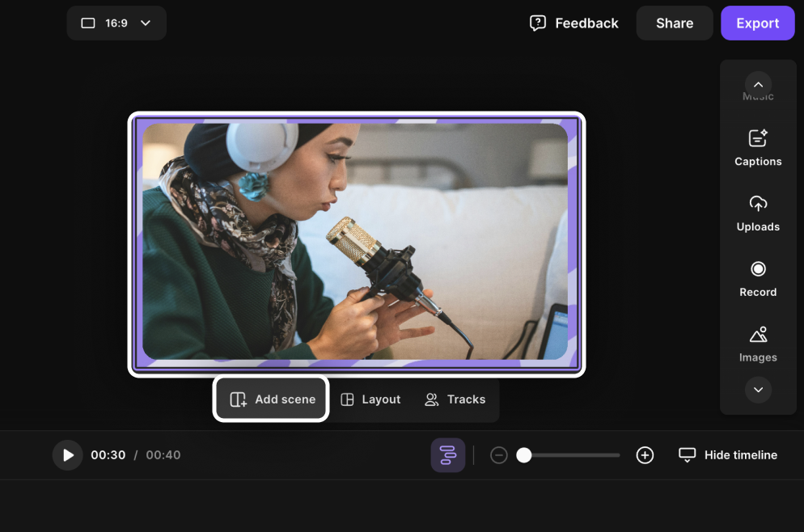Select the video preview canvas

356,243
